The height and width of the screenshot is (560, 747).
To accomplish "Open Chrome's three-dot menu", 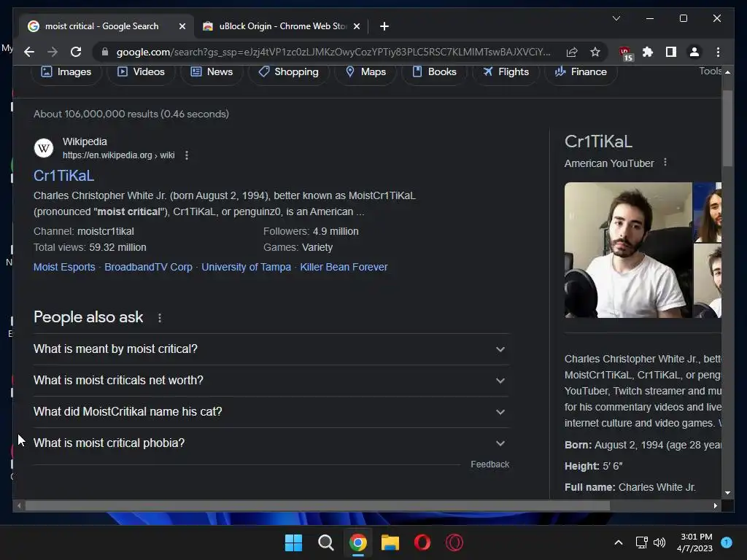I will tap(718, 52).
